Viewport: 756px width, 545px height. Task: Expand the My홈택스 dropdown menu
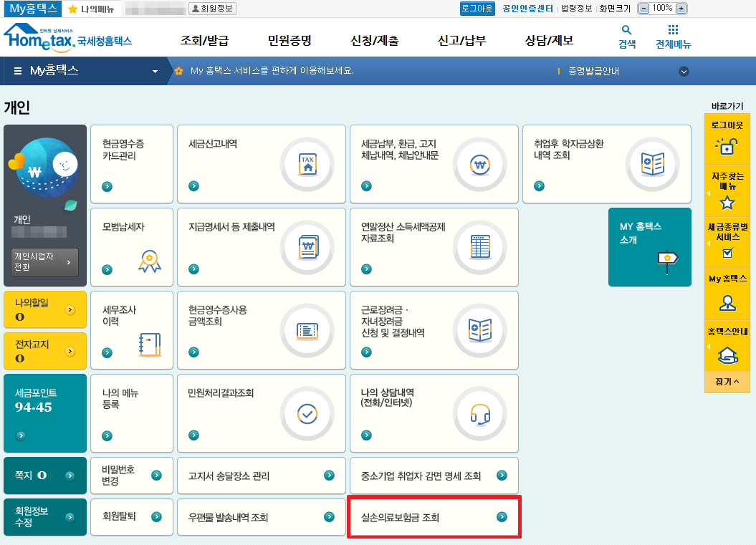click(155, 72)
